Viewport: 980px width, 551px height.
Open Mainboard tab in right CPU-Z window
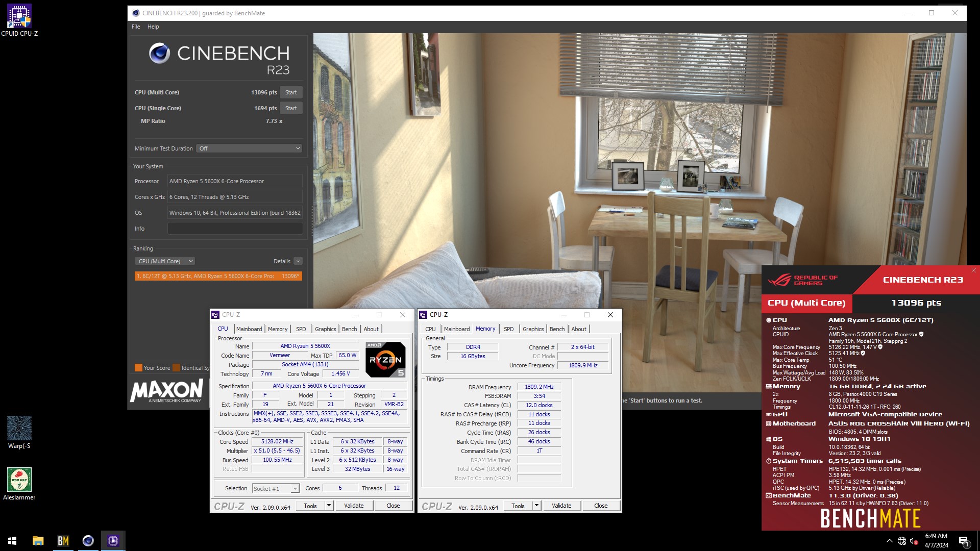[457, 329]
